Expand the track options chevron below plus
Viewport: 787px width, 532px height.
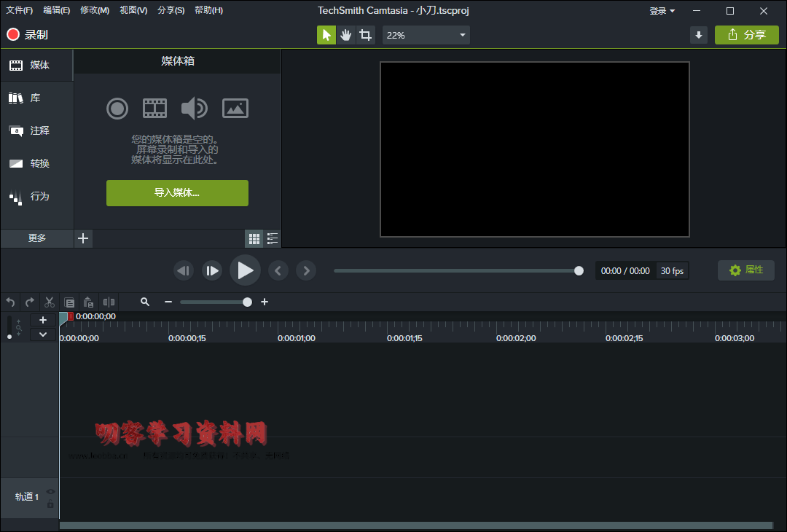[43, 334]
